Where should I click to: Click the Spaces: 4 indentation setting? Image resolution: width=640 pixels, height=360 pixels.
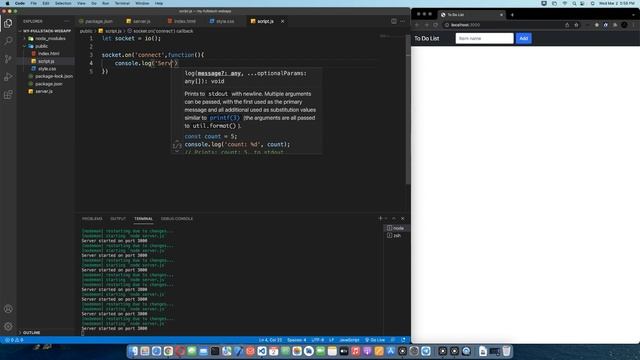[297, 340]
